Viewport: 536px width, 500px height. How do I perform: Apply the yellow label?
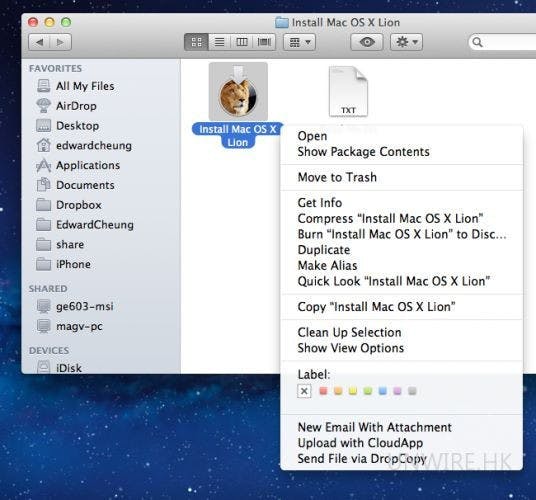[x=353, y=391]
